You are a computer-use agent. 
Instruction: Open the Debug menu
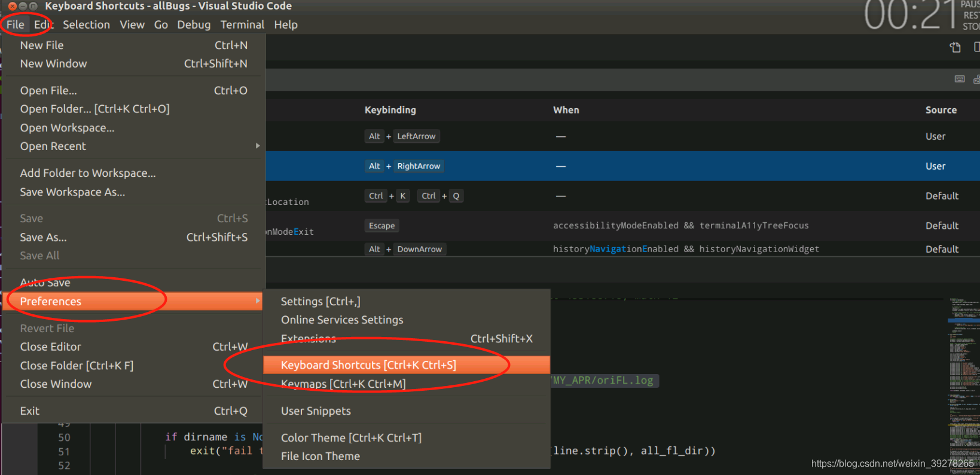pyautogui.click(x=194, y=24)
